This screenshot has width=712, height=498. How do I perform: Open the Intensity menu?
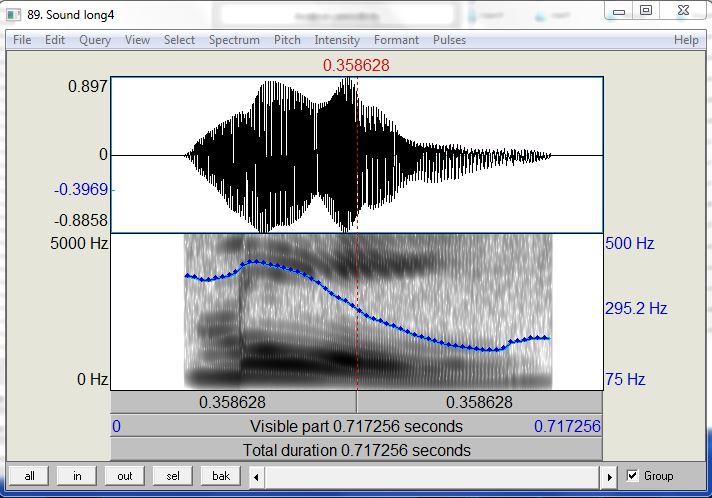[337, 40]
